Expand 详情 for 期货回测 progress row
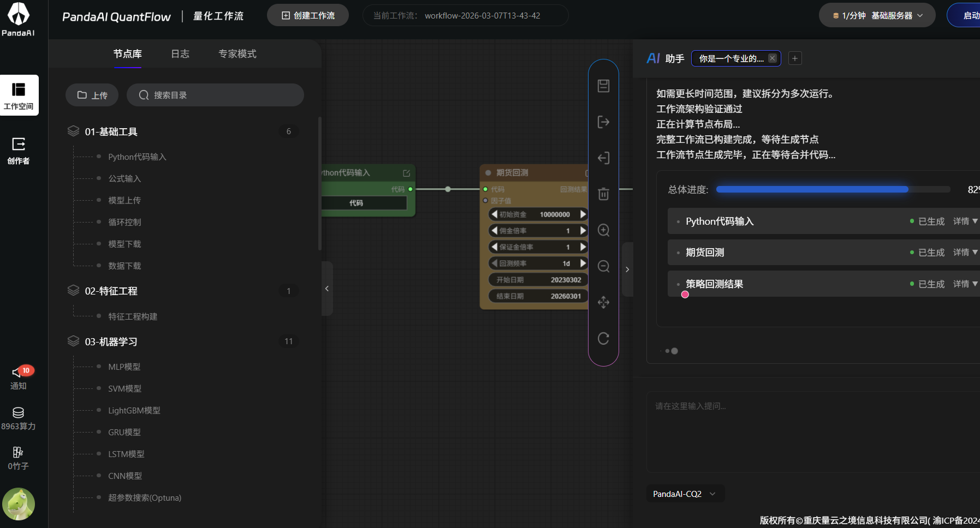The width and height of the screenshot is (980, 528). pos(965,252)
